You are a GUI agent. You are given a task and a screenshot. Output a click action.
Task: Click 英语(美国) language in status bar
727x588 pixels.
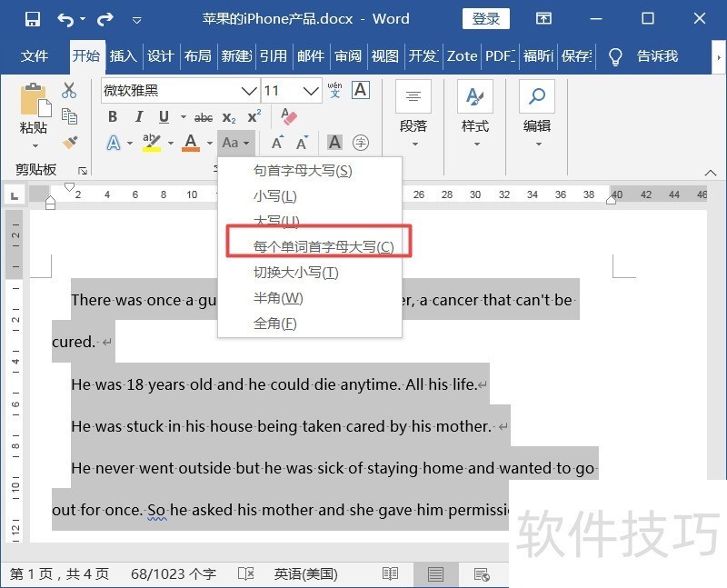coord(306,574)
